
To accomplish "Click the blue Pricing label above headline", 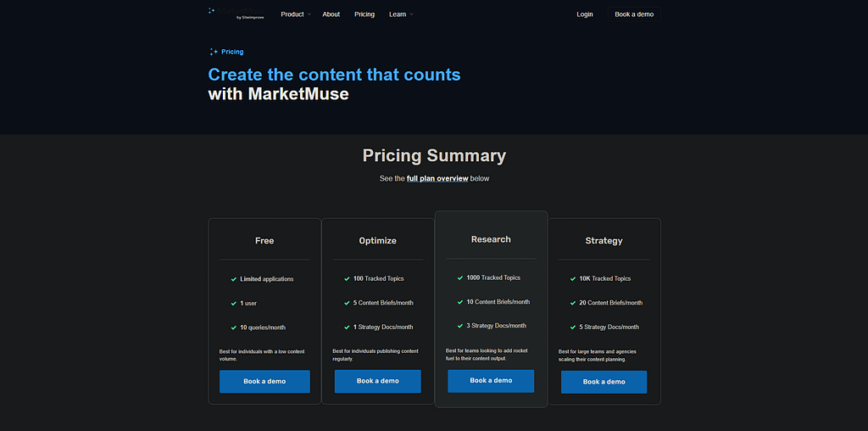I will pyautogui.click(x=232, y=52).
